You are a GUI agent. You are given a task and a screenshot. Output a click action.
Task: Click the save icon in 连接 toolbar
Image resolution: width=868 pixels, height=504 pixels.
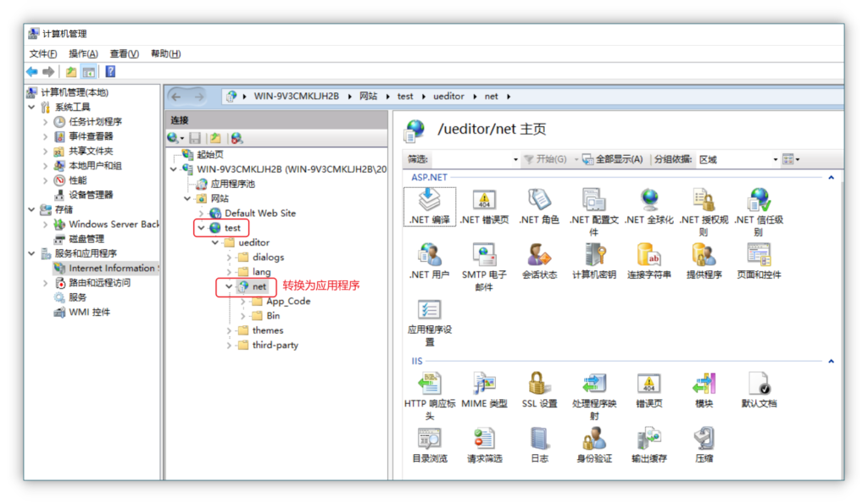(x=195, y=138)
